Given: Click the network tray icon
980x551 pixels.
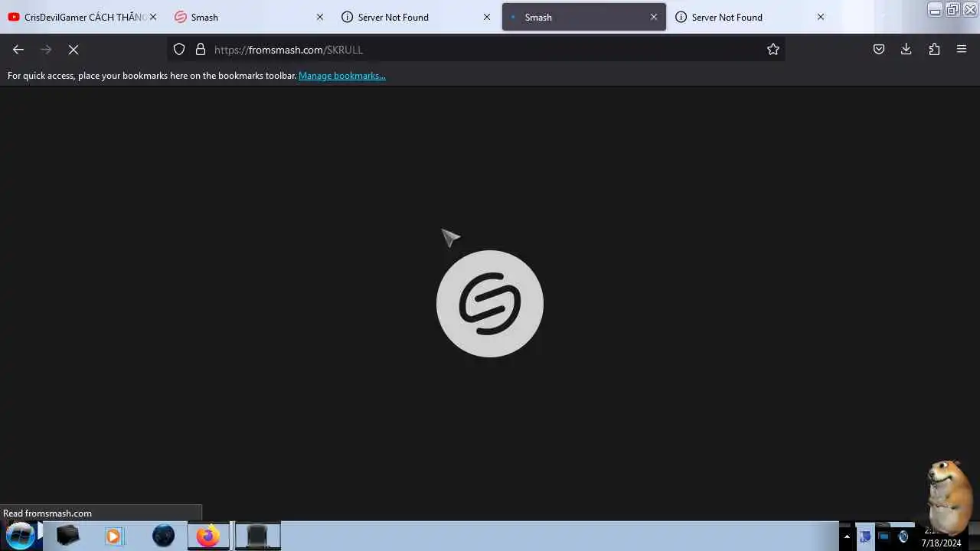Looking at the screenshot, I should click(x=884, y=536).
